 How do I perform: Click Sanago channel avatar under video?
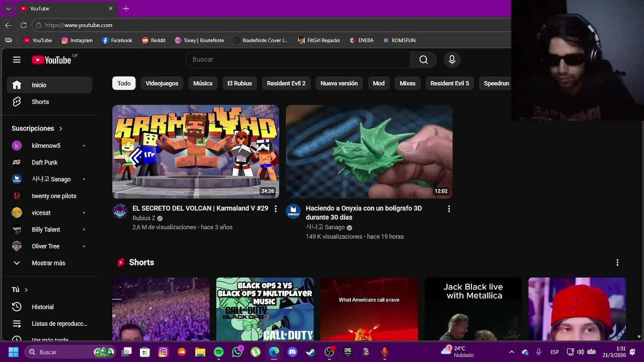point(293,211)
